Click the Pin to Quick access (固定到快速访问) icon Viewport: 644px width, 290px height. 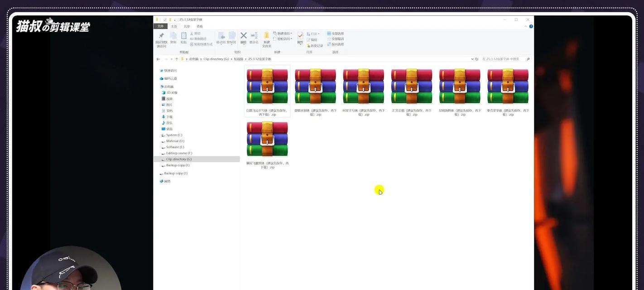click(x=161, y=36)
